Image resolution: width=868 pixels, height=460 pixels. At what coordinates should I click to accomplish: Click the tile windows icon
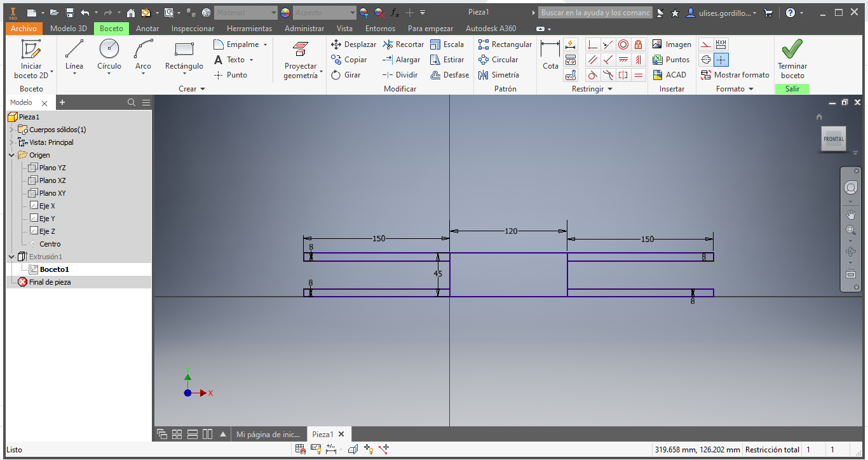(x=177, y=435)
